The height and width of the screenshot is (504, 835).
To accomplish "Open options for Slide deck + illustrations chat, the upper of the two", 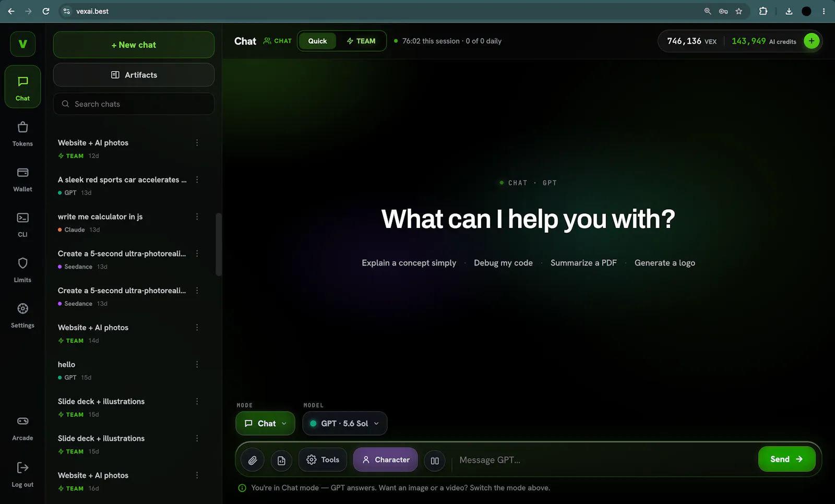I will click(x=197, y=401).
